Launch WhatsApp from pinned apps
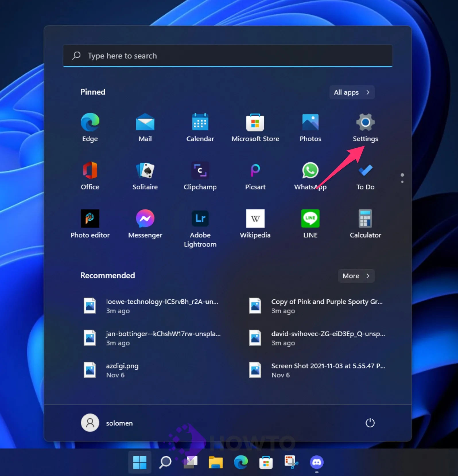458x476 pixels. click(310, 176)
